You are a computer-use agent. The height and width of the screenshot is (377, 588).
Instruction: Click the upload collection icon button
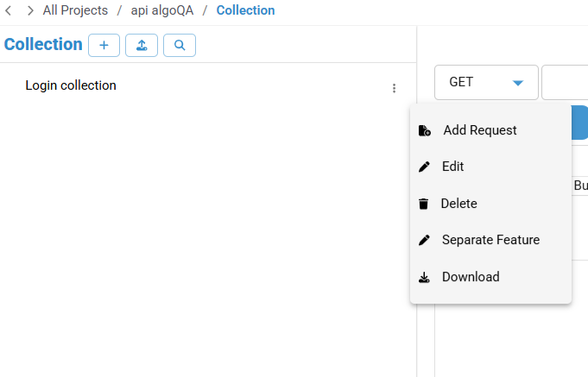coord(142,46)
